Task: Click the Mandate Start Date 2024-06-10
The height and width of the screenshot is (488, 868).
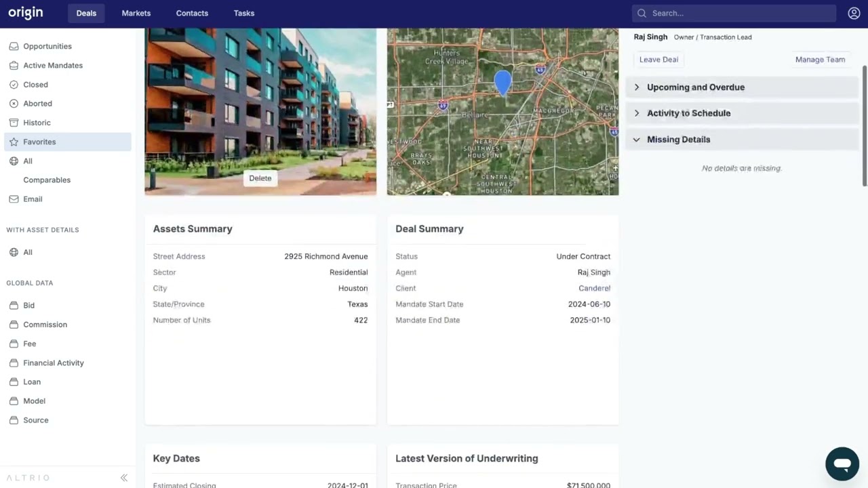Action: point(589,304)
